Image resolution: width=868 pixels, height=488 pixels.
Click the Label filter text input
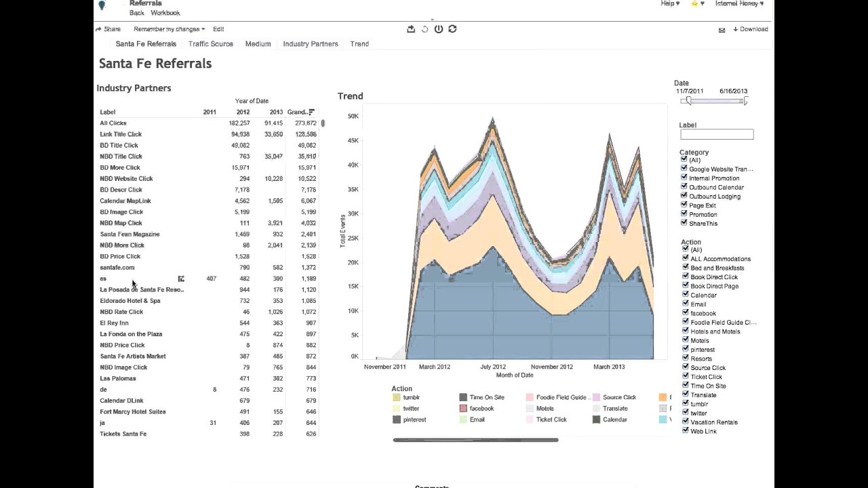point(717,134)
